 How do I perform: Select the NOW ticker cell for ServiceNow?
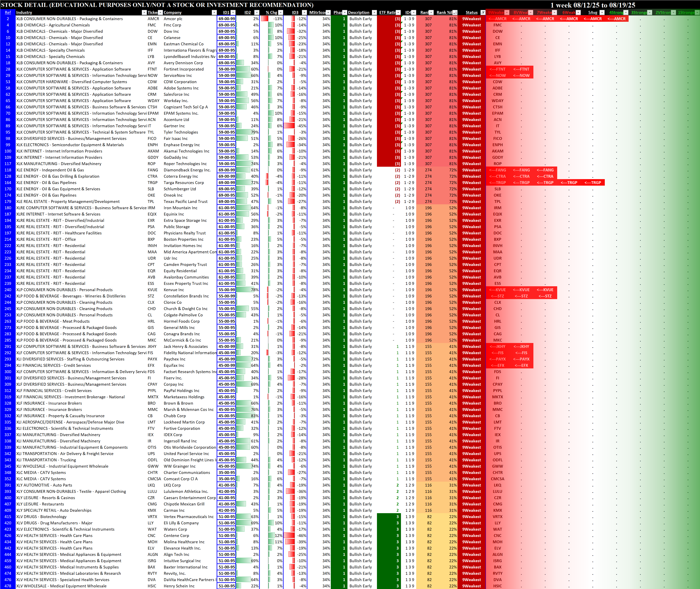[152, 75]
